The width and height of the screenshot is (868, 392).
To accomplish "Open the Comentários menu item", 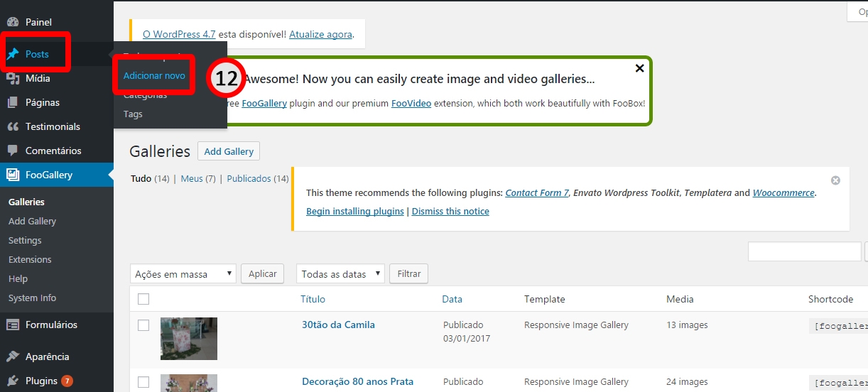I will 53,151.
